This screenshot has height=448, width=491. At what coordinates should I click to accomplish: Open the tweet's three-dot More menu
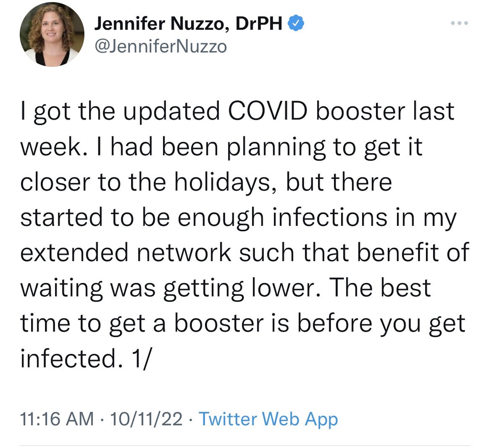[x=459, y=23]
